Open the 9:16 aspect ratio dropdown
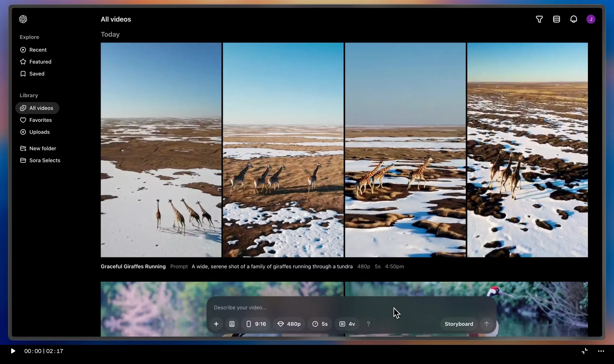Image resolution: width=614 pixels, height=364 pixels. (x=256, y=324)
